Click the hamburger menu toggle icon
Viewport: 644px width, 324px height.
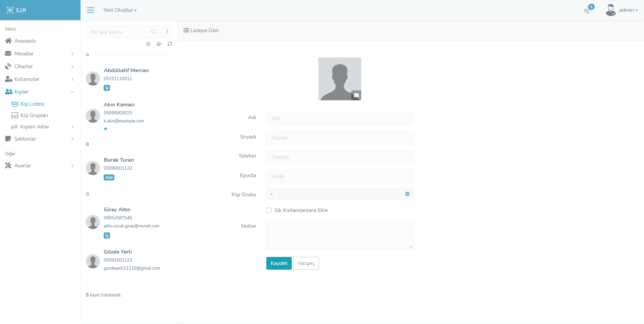point(91,10)
